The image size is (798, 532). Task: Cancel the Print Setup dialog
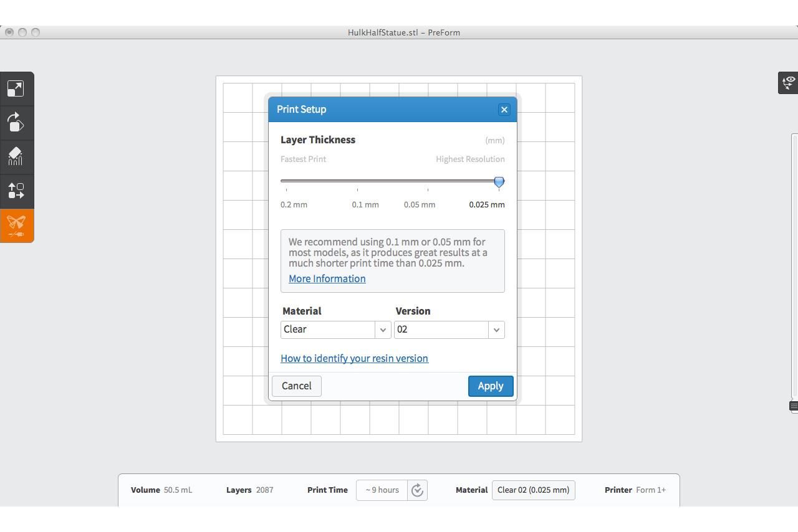(x=297, y=386)
